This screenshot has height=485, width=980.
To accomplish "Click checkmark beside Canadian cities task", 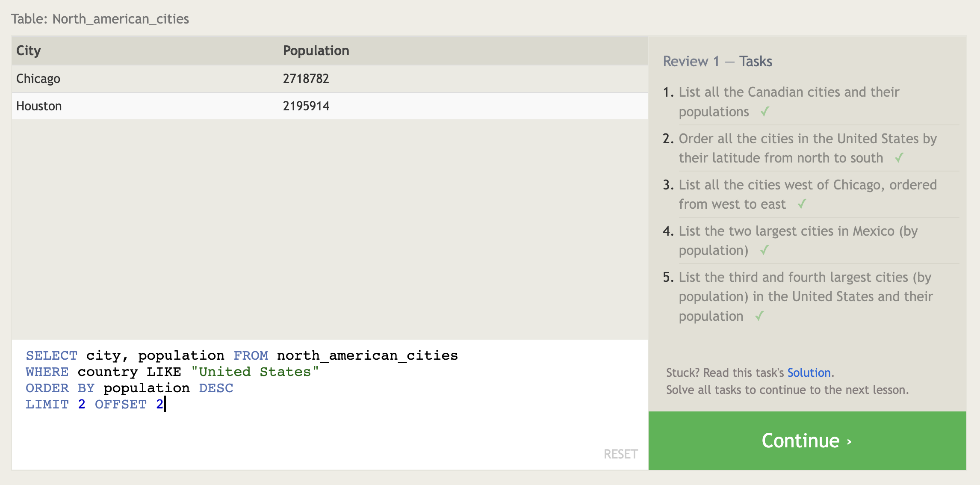I will (765, 112).
